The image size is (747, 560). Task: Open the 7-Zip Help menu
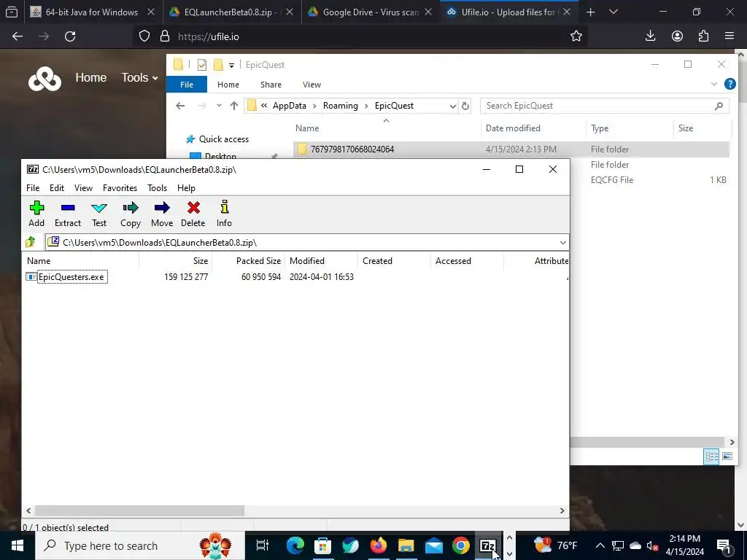pyautogui.click(x=186, y=188)
